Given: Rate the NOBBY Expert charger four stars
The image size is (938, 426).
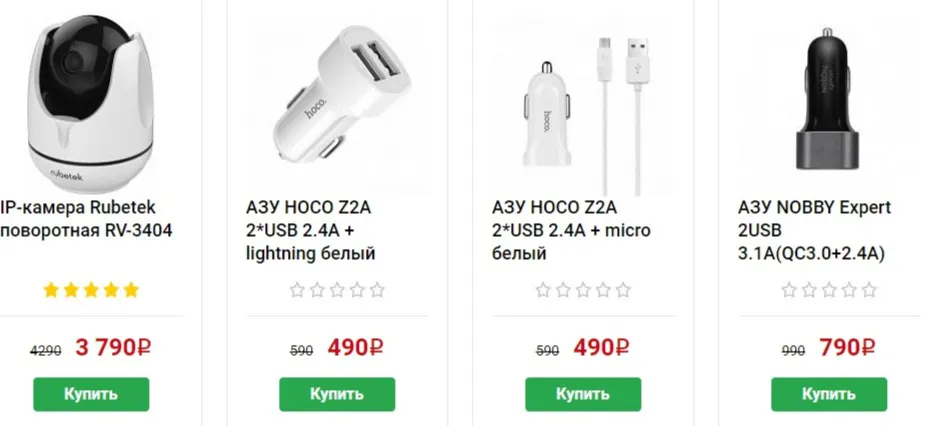Looking at the screenshot, I should pyautogui.click(x=849, y=290).
